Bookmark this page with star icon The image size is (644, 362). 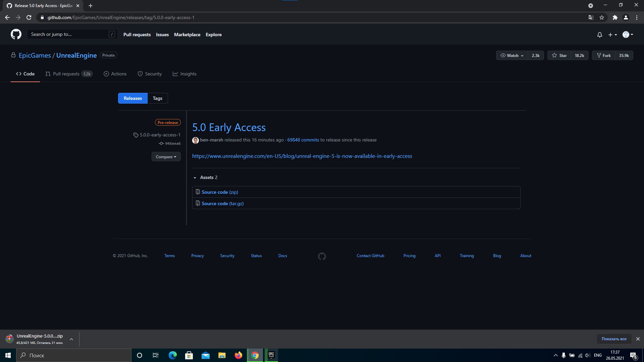pos(602,17)
